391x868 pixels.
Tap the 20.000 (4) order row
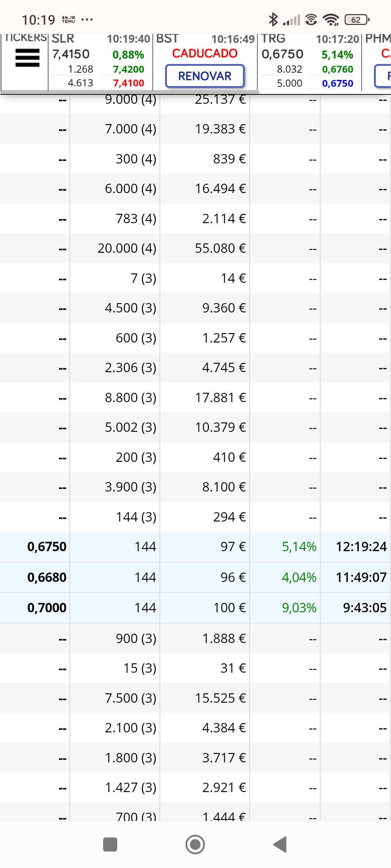195,248
